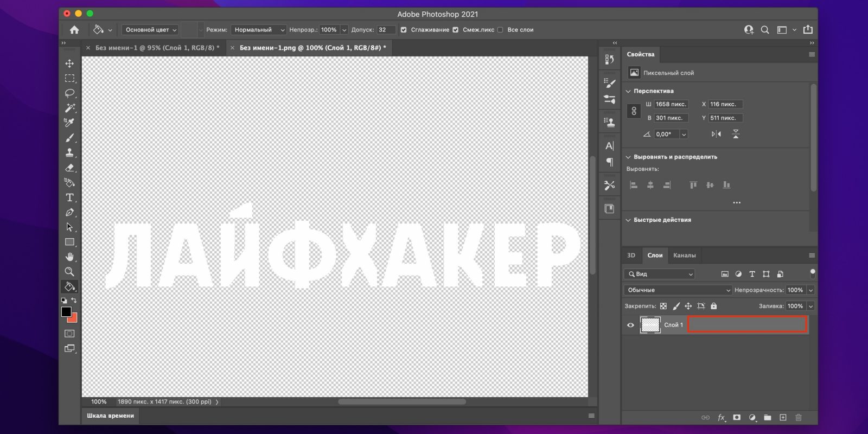Click the Допуск tolerance field

[386, 30]
